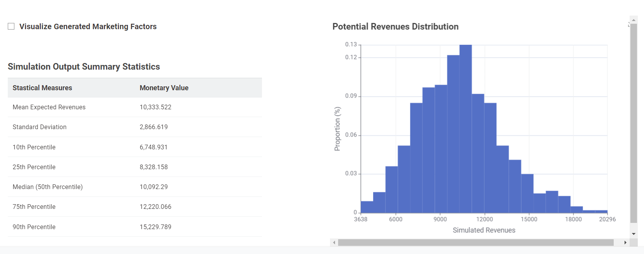The image size is (644, 254).
Task: Click the horizontal scrollbar thumb below the chart
Action: (475, 243)
